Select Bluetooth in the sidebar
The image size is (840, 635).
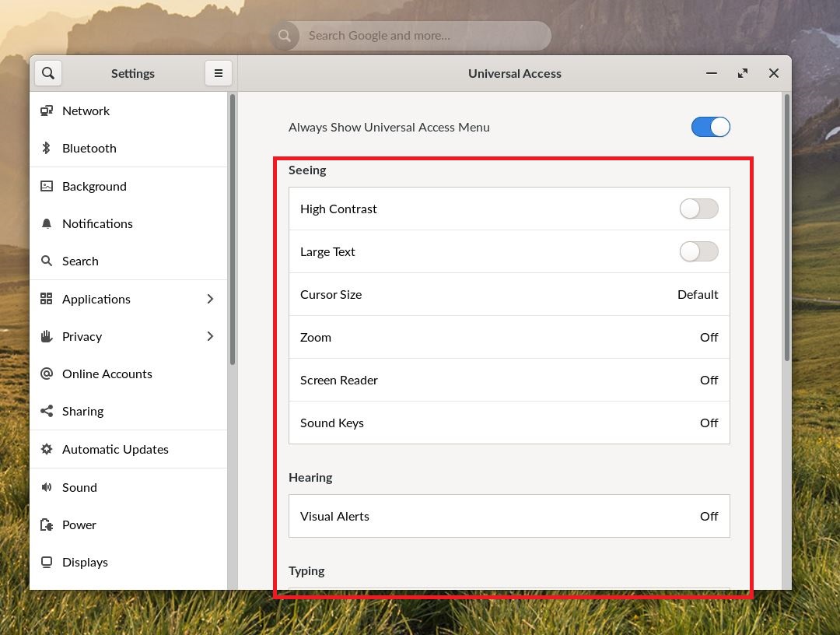point(128,148)
